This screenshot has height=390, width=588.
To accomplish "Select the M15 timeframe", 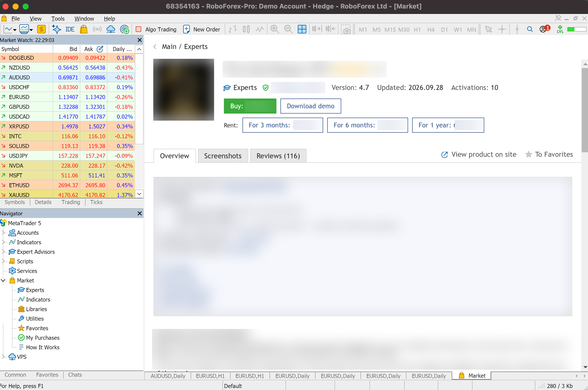I will click(390, 30).
